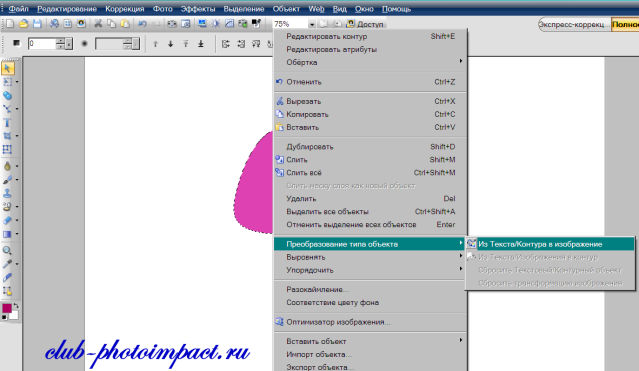
Task: Click the crimson foreground color swatch
Action: pyautogui.click(x=7, y=308)
